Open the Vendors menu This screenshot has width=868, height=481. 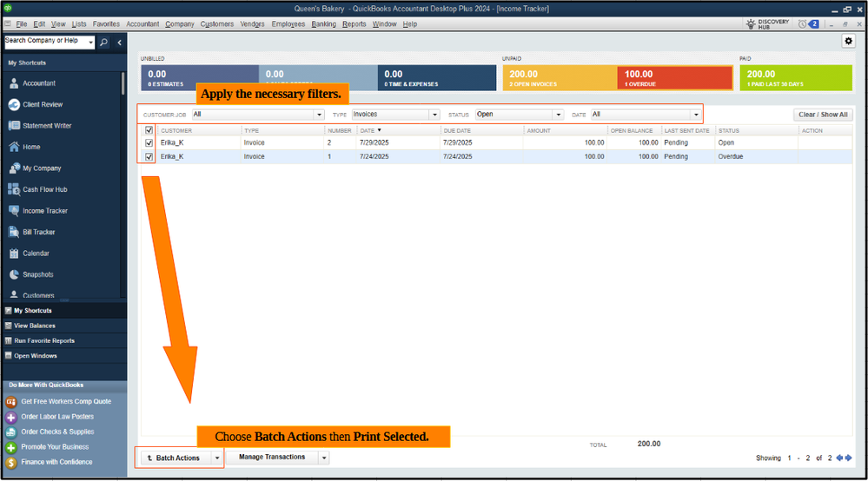point(252,24)
